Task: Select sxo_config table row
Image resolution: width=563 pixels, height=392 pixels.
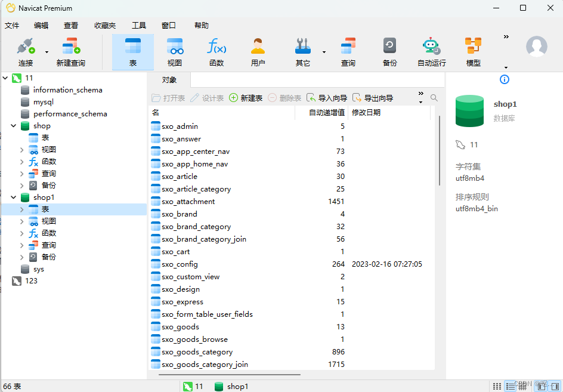Action: (x=292, y=264)
